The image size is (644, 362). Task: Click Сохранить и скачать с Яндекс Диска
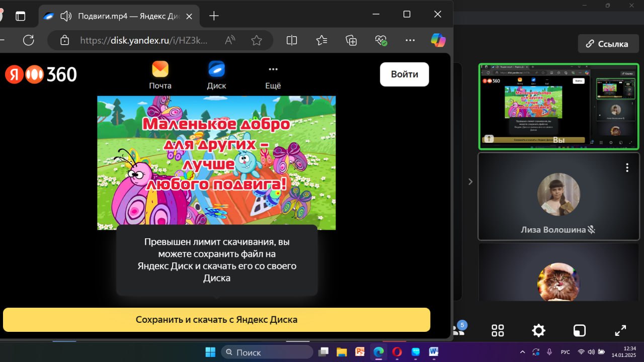[216, 320]
